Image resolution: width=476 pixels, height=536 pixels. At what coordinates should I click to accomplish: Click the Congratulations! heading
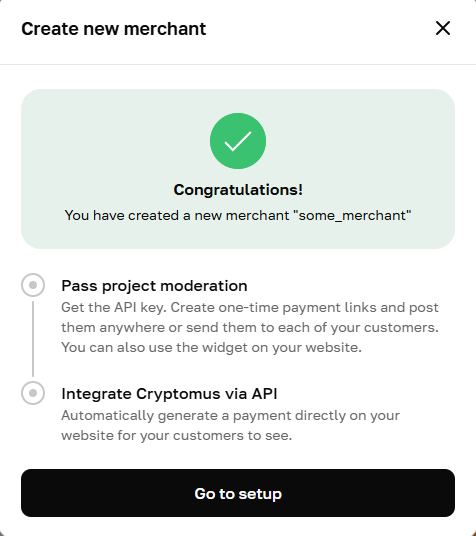[238, 190]
